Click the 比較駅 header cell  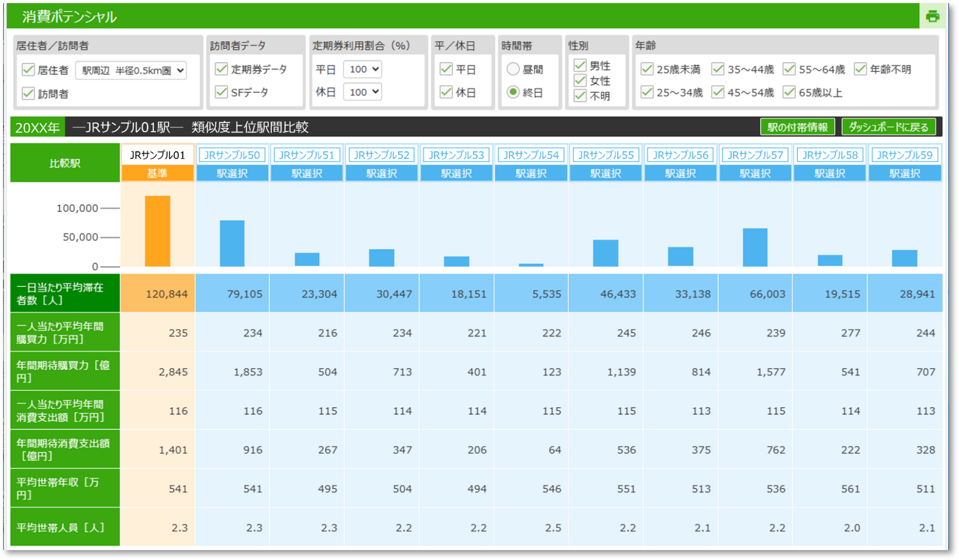coord(65,163)
